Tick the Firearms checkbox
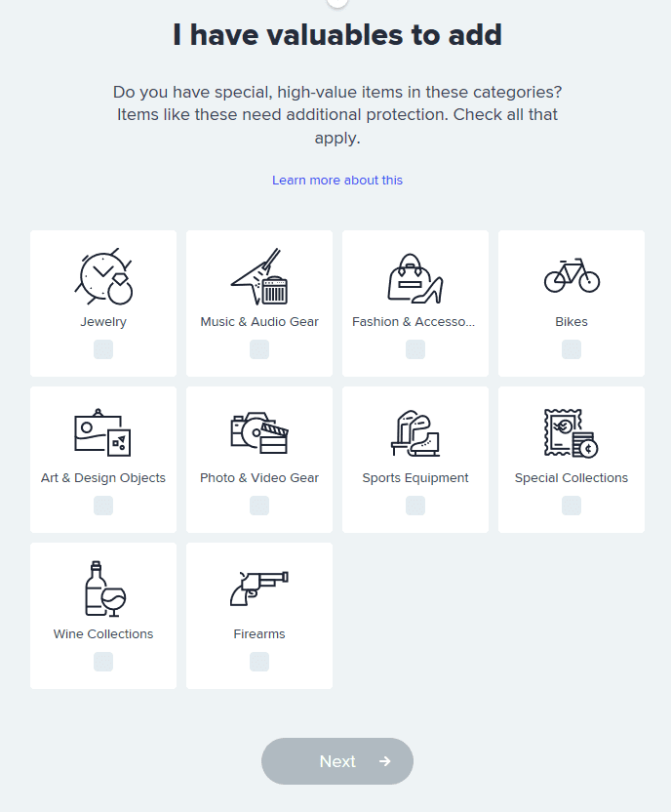 click(x=259, y=662)
